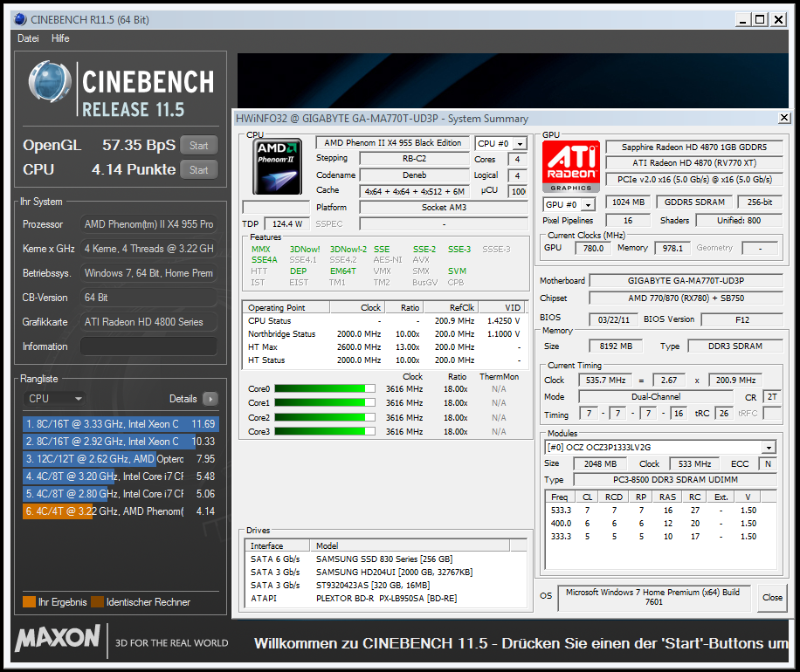Open the Hilfe menu
Screen dimensions: 800x672
60,38
